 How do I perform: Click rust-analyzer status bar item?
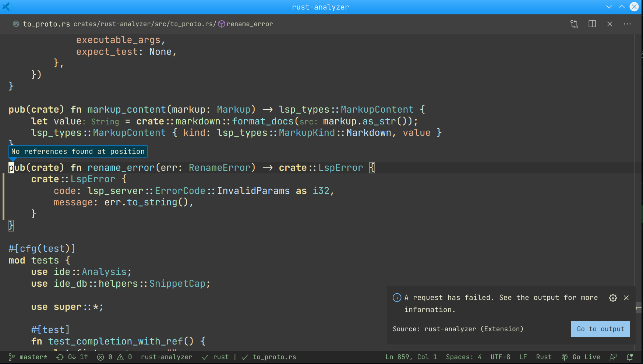(166, 357)
